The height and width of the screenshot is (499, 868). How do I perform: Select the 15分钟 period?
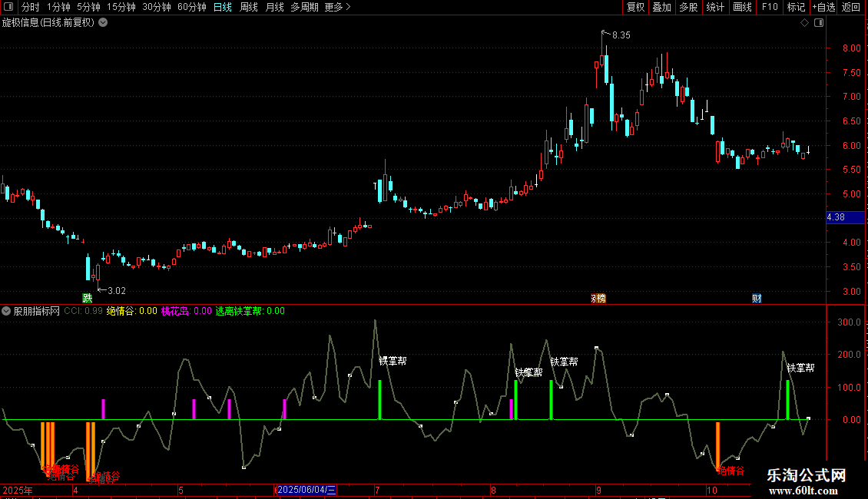coord(121,7)
